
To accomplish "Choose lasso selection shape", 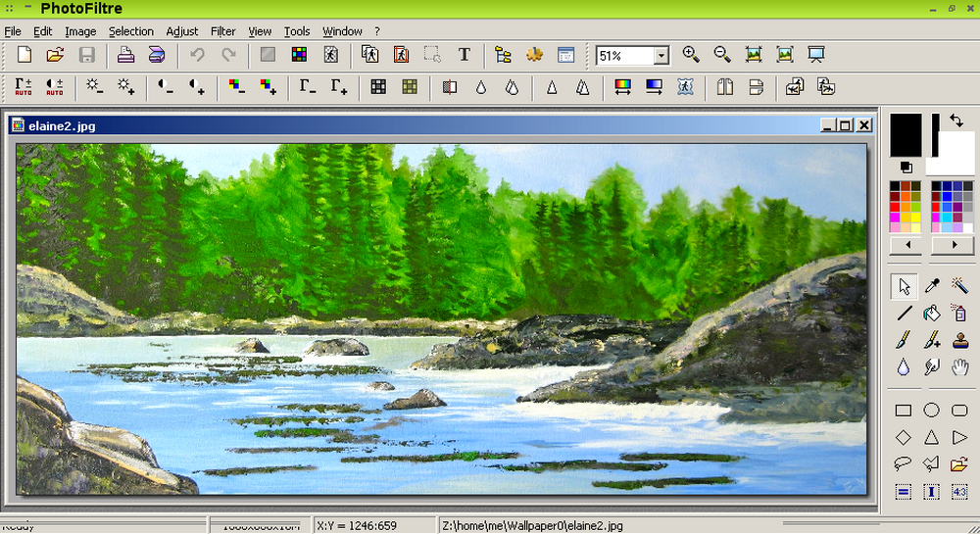I will (904, 464).
